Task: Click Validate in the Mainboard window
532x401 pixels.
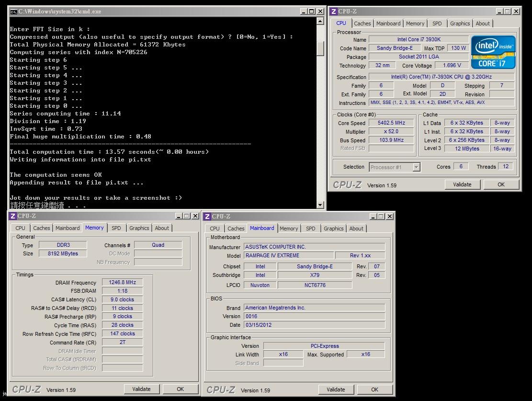Action: click(x=336, y=390)
